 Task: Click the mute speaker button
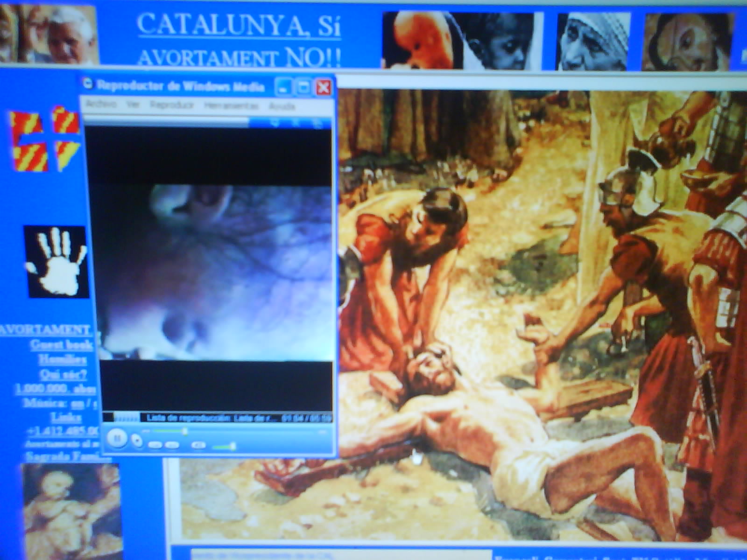pyautogui.click(x=198, y=445)
